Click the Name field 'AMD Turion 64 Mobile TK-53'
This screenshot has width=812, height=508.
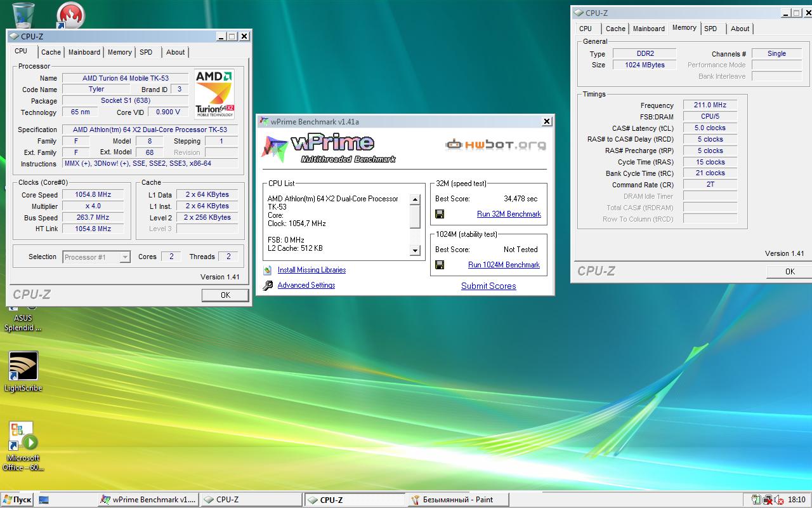click(x=126, y=78)
